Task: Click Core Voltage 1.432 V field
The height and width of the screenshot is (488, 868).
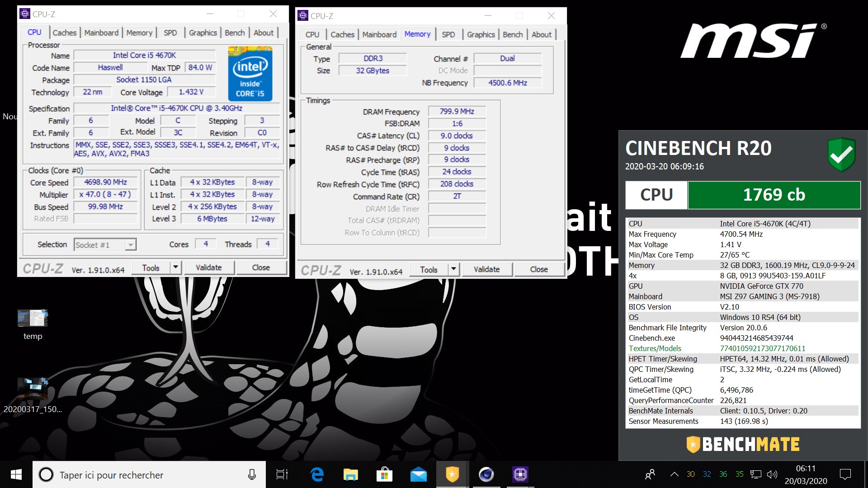Action: (x=191, y=92)
